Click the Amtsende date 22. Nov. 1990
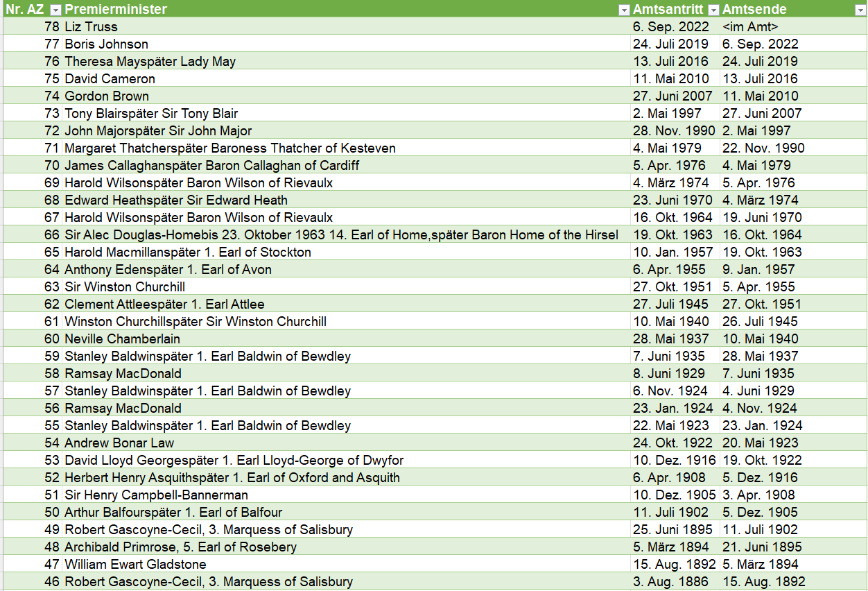868x591 pixels. click(x=763, y=148)
